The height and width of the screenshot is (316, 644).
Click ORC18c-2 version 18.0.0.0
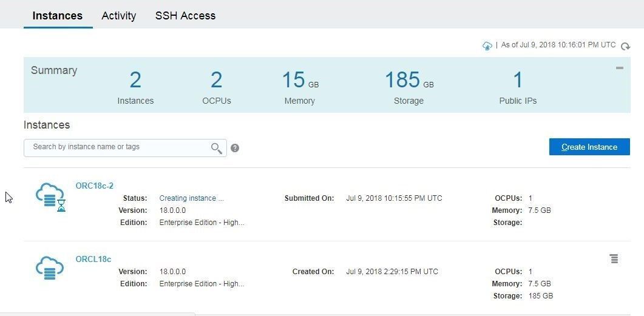pos(172,210)
